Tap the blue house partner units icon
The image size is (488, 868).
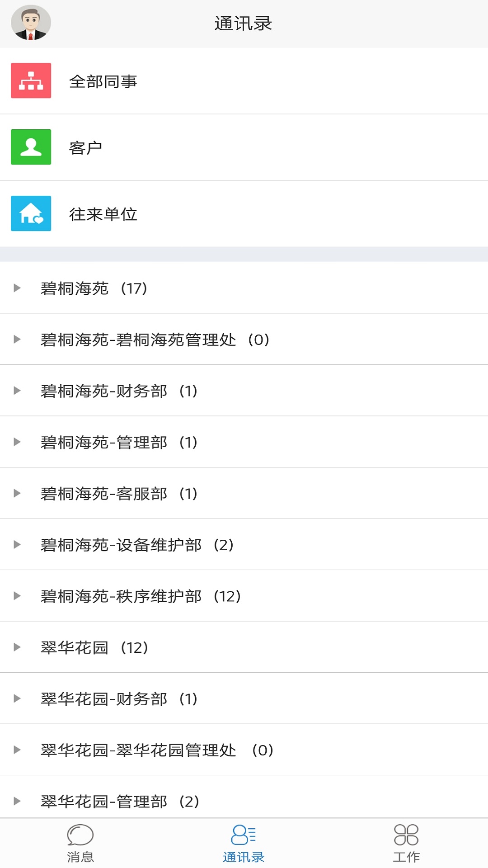tap(31, 213)
